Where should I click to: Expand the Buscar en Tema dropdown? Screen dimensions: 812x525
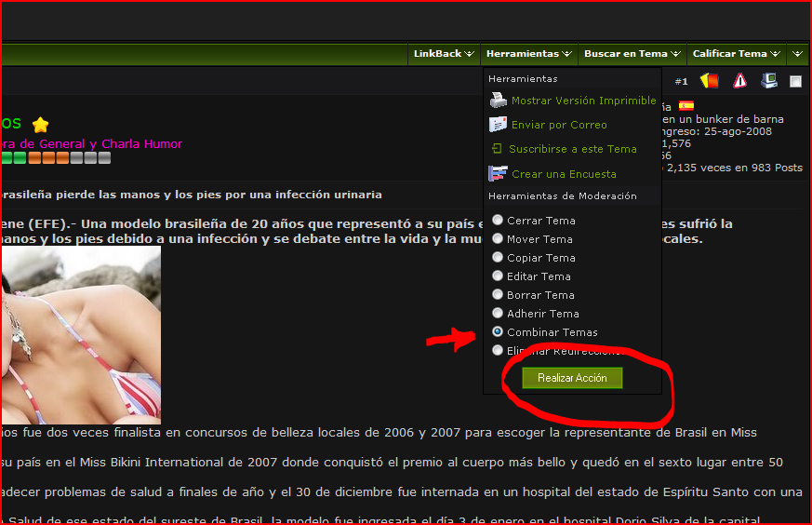(632, 54)
